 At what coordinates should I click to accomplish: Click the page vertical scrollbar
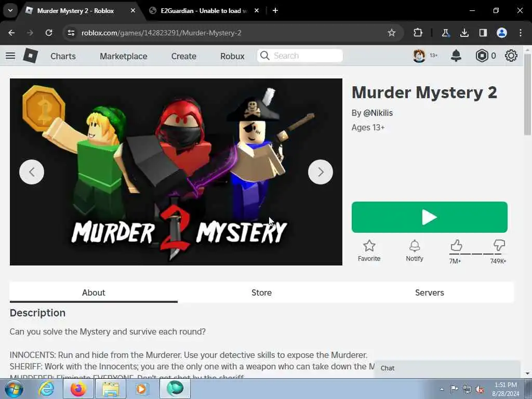pos(527,95)
